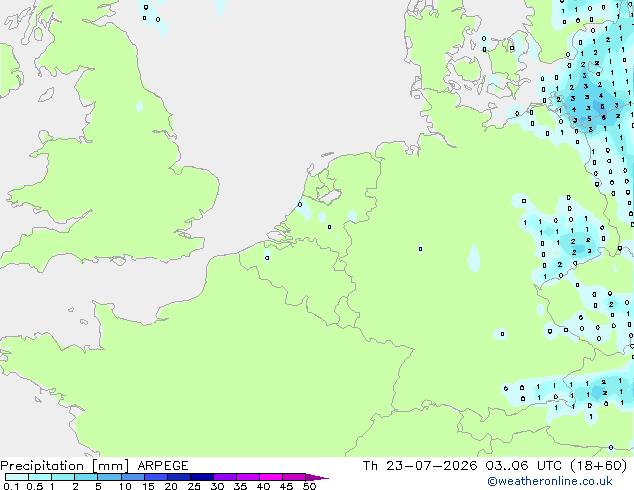Pick the 40–45 mm magenta legend swatch
This screenshot has width=634, height=490.
point(271,477)
